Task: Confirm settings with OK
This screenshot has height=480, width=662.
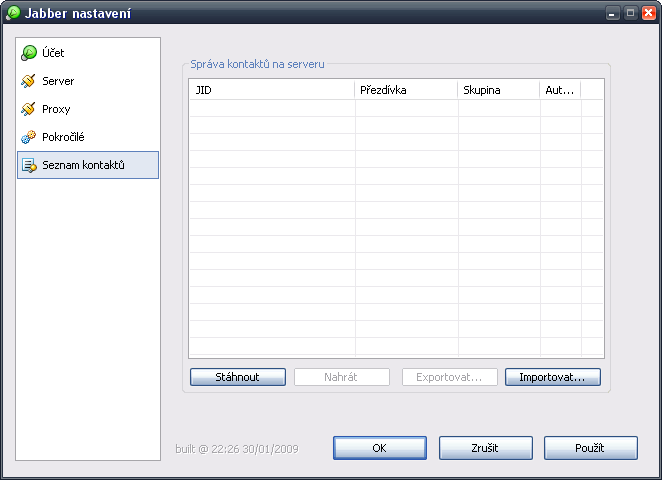Action: point(380,448)
